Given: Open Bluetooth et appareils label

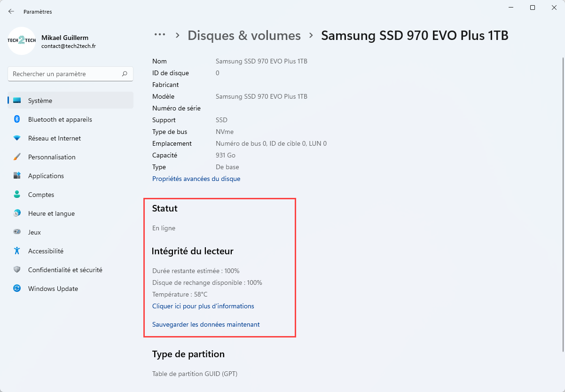Looking at the screenshot, I should [60, 119].
